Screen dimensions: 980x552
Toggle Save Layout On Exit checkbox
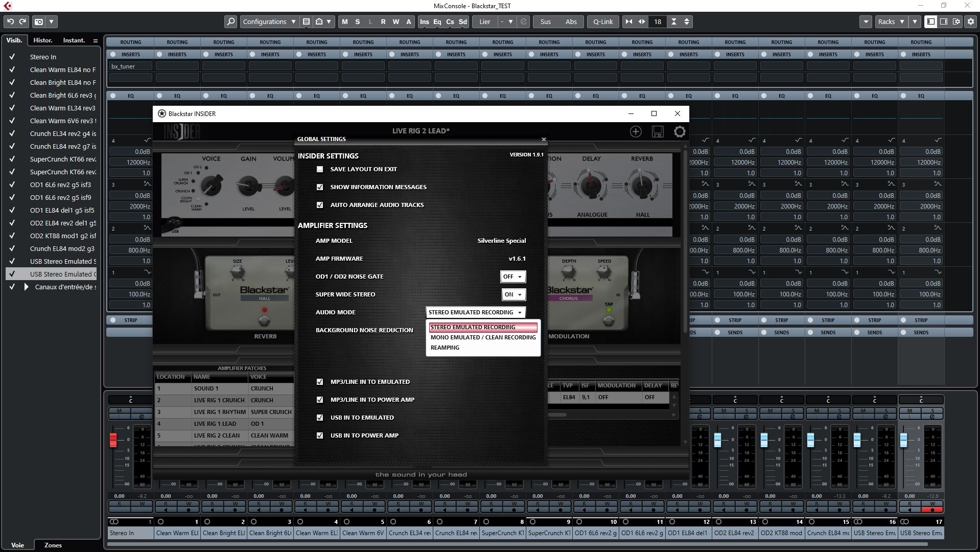(x=320, y=169)
